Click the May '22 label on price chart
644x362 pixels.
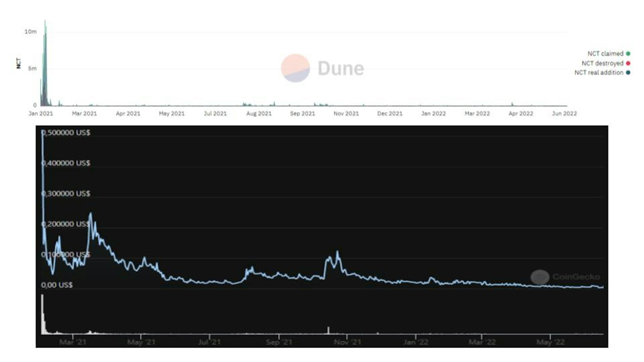coord(550,342)
